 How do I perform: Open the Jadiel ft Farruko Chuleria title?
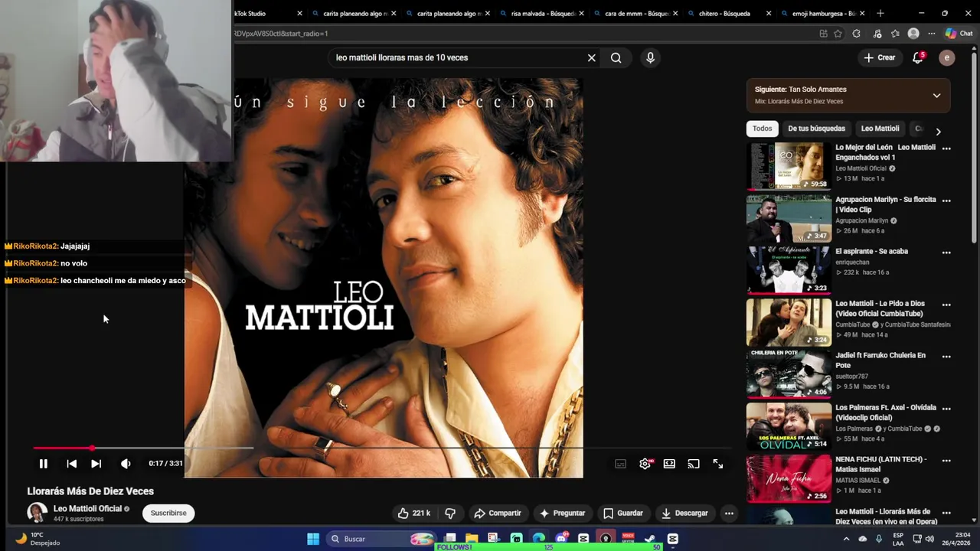click(880, 360)
